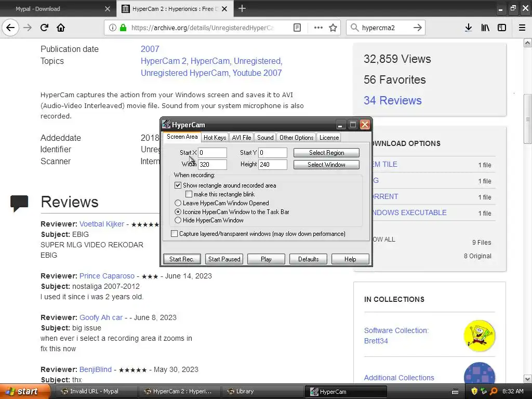The image size is (532, 399).
Task: Open Software Collection: Brett34 link
Action: pyautogui.click(x=396, y=336)
